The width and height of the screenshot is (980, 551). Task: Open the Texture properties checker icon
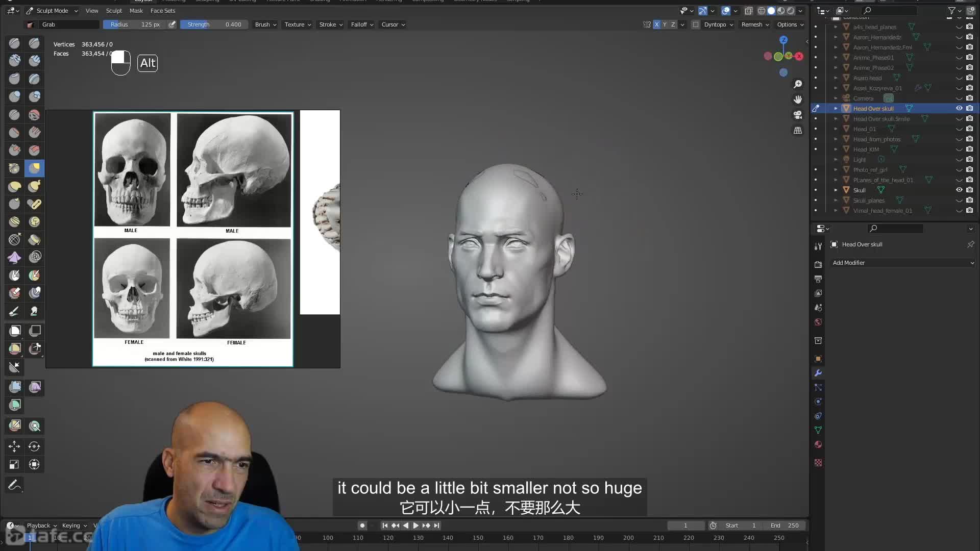[x=818, y=463]
